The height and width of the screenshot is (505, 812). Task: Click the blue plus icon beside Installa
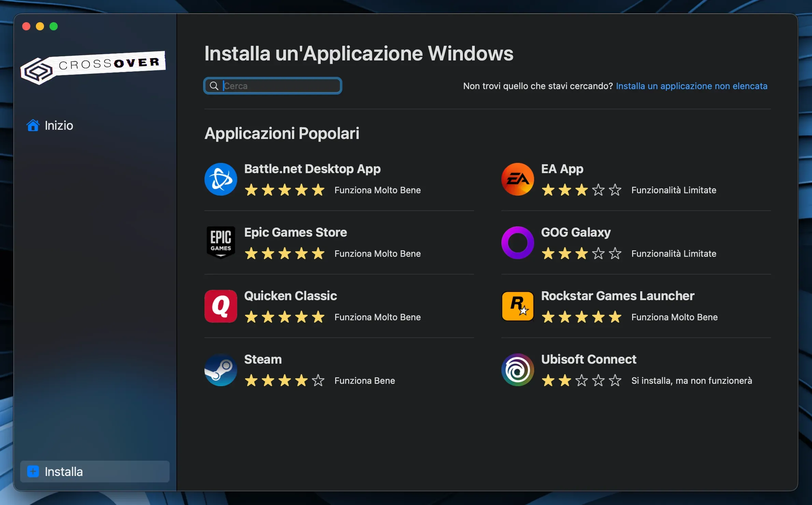[x=33, y=472]
